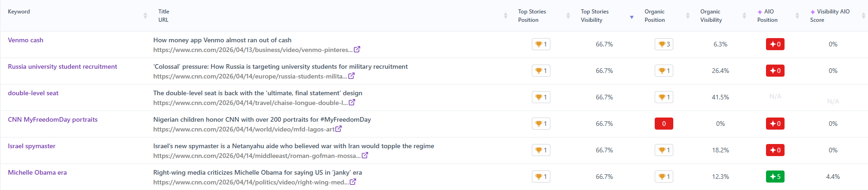868x190 pixels.
Task: Select the 'Michelle Obama era' keyword
Action: pyautogui.click(x=37, y=172)
